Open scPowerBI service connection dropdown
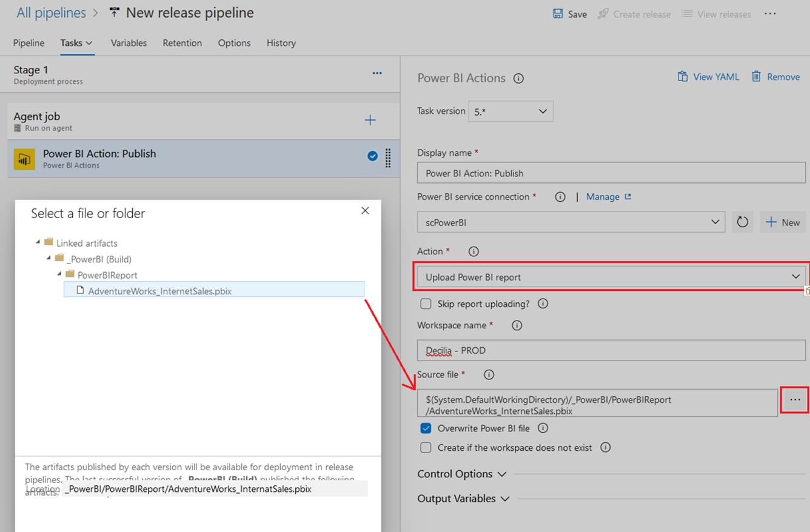Viewport: 810px width, 532px height. click(x=571, y=222)
